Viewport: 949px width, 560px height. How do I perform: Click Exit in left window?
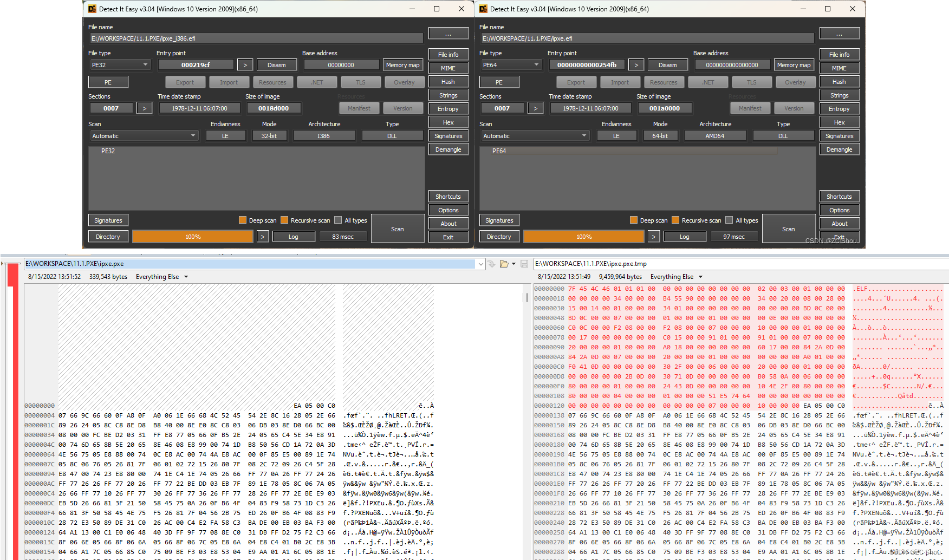pyautogui.click(x=448, y=237)
